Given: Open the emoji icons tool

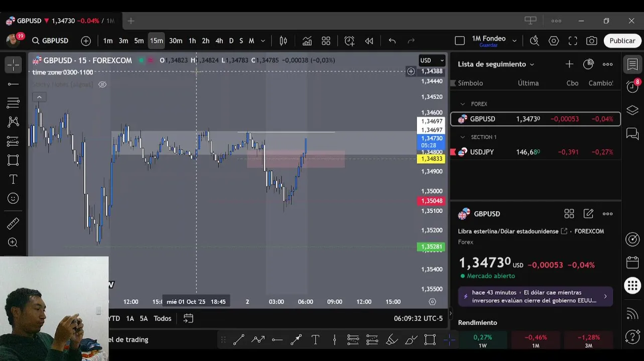Looking at the screenshot, I should [x=14, y=198].
